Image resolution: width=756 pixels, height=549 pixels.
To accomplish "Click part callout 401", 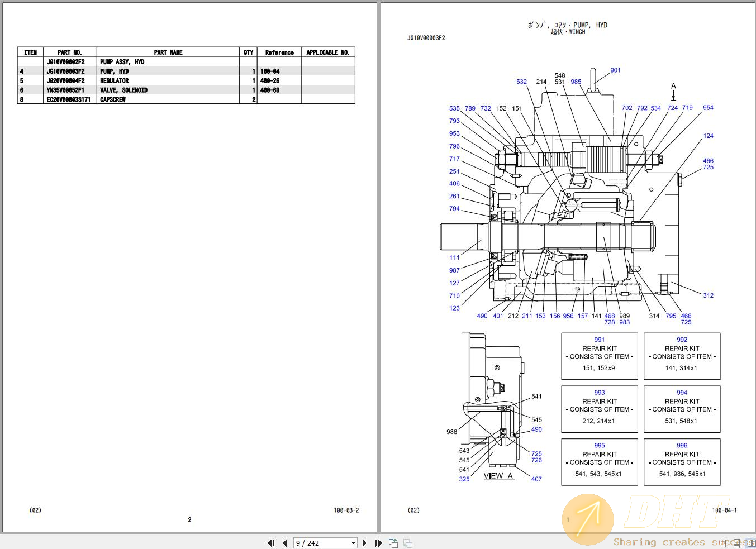I will (x=498, y=316).
